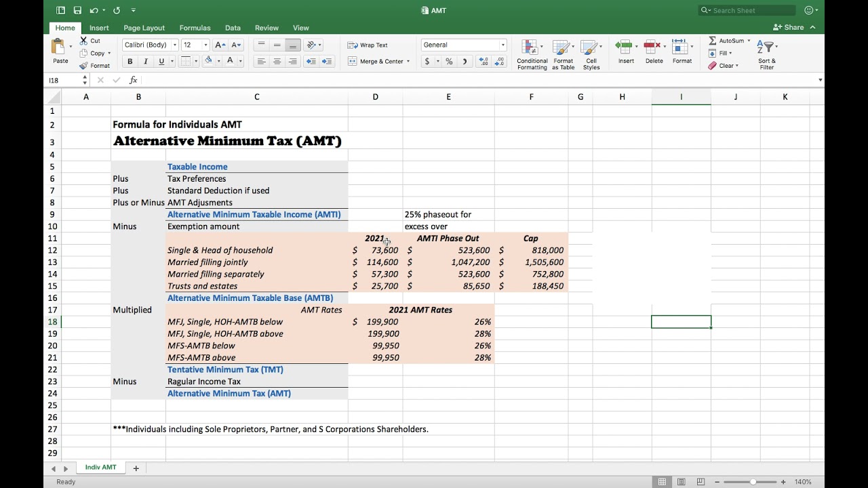The width and height of the screenshot is (868, 488).
Task: Open the Page Layout ribbon tab
Action: pyautogui.click(x=144, y=28)
